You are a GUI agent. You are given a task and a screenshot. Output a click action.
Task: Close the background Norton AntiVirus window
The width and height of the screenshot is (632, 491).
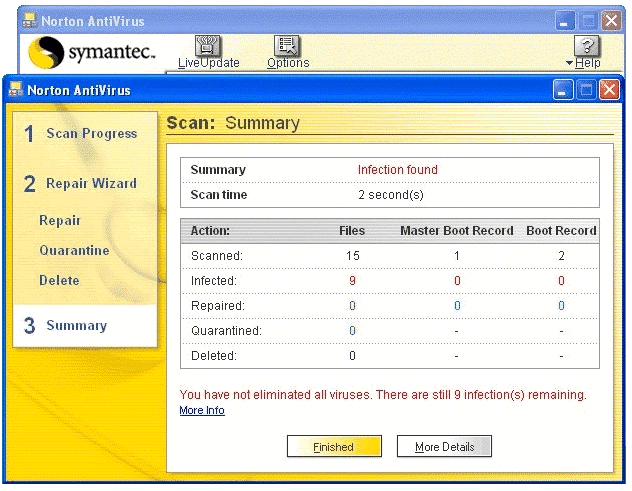pyautogui.click(x=611, y=21)
